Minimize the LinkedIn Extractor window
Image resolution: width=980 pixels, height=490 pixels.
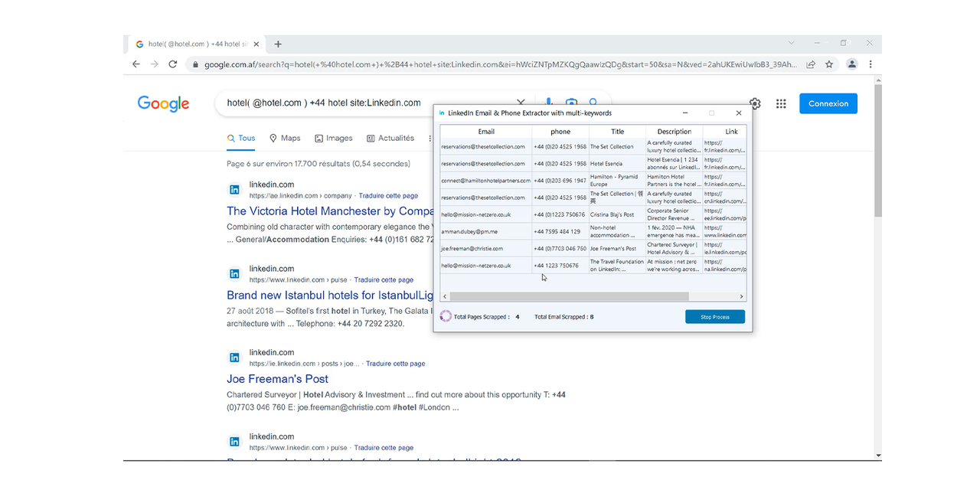(x=685, y=113)
